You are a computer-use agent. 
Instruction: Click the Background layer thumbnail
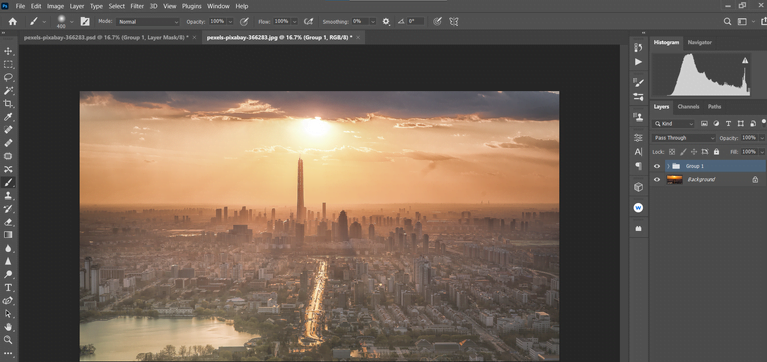coord(674,180)
